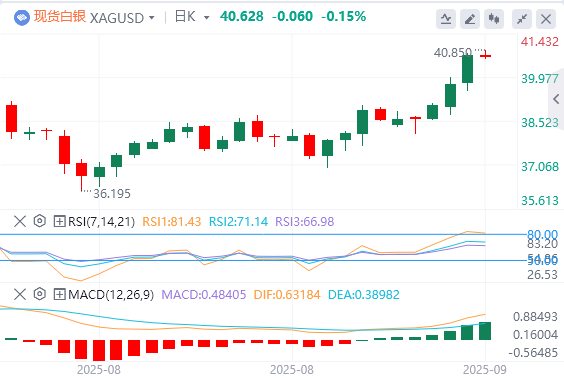Click the MACD(12,26,9) indicator label
The height and width of the screenshot is (380, 564).
click(x=111, y=295)
